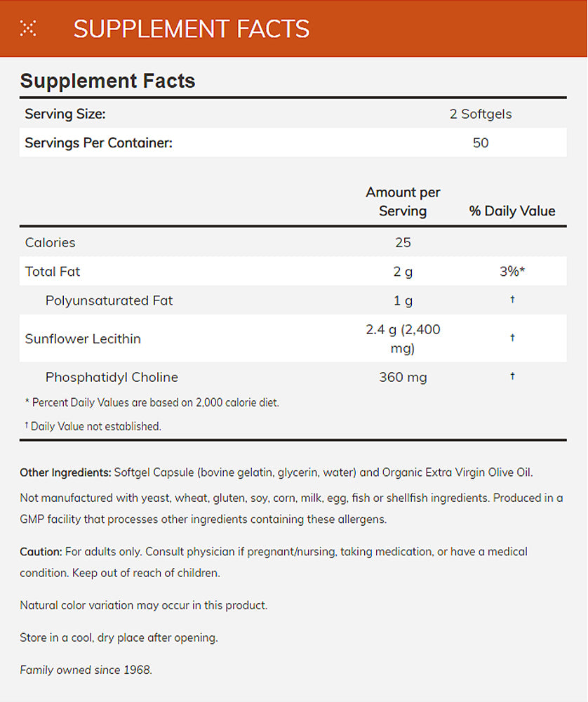Screen dimensions: 588x702
Task: Click the X icon in the orange header
Action: pyautogui.click(x=28, y=28)
